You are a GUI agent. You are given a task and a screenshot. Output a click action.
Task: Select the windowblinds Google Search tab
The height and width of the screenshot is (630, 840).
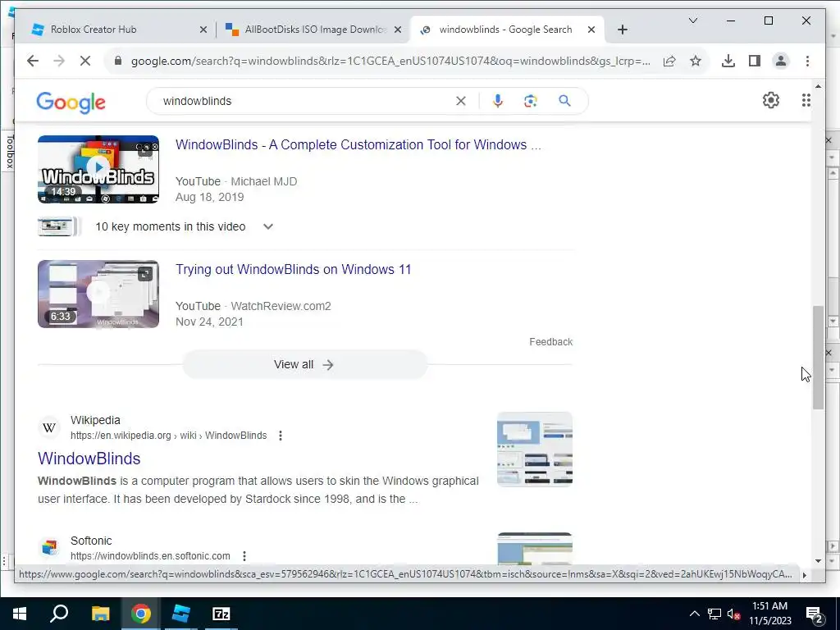(x=505, y=30)
